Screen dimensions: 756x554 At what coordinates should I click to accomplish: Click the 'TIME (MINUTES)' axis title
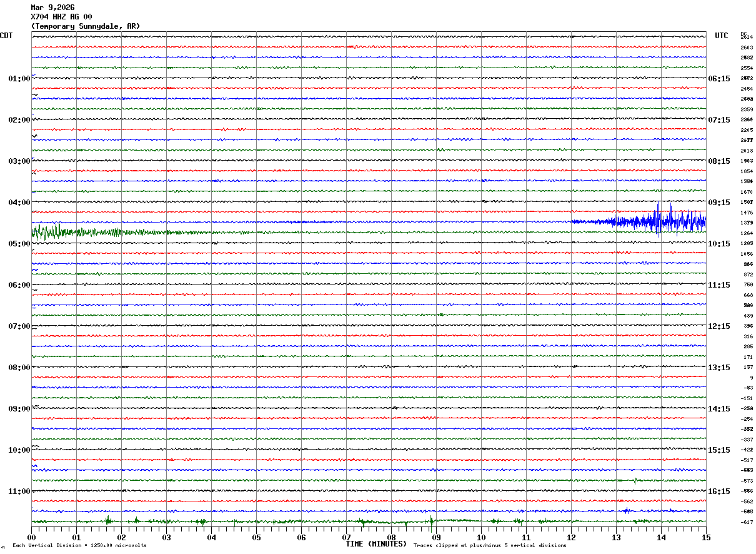[x=376, y=544]
